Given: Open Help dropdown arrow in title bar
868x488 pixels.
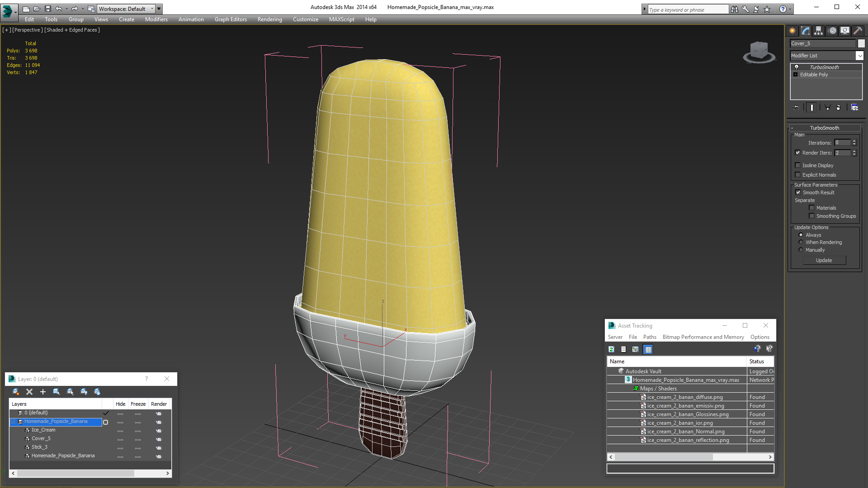Looking at the screenshot, I should tap(790, 9).
